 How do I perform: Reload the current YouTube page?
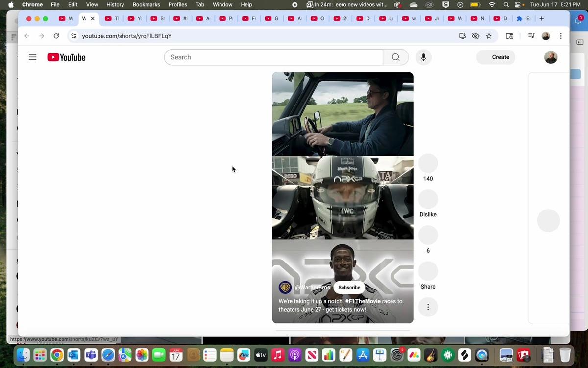tap(56, 36)
